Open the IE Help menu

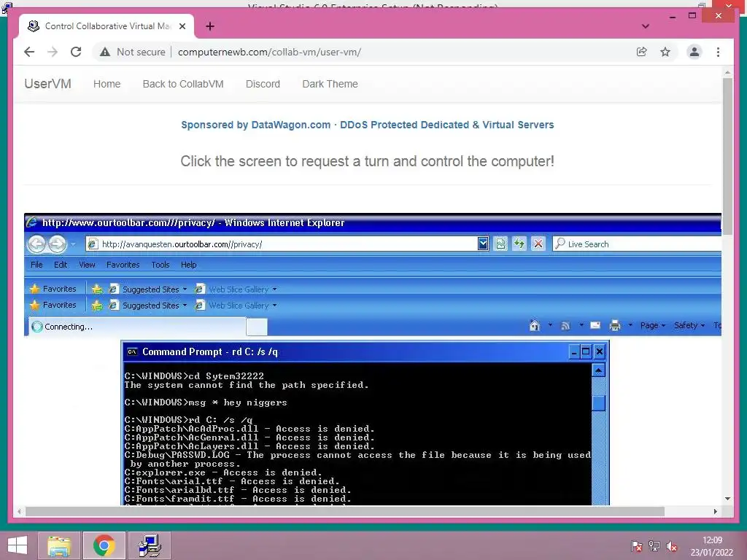[x=189, y=265]
